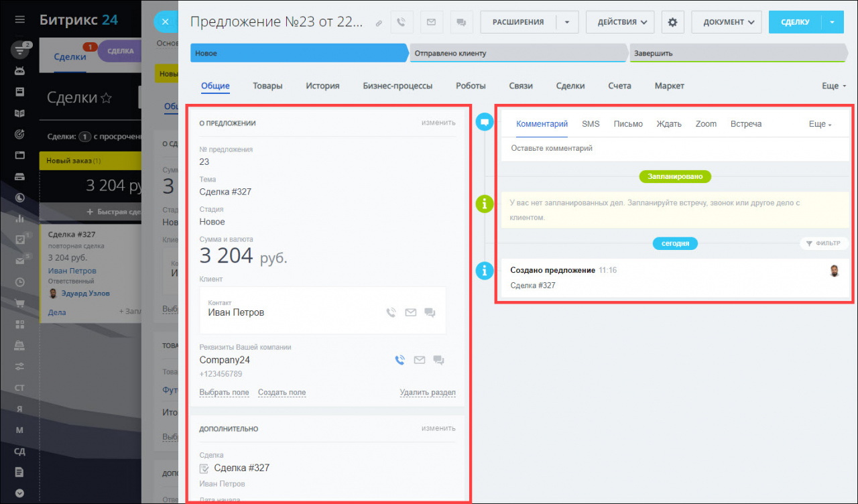Select the Zoom timeline tab

click(x=706, y=124)
